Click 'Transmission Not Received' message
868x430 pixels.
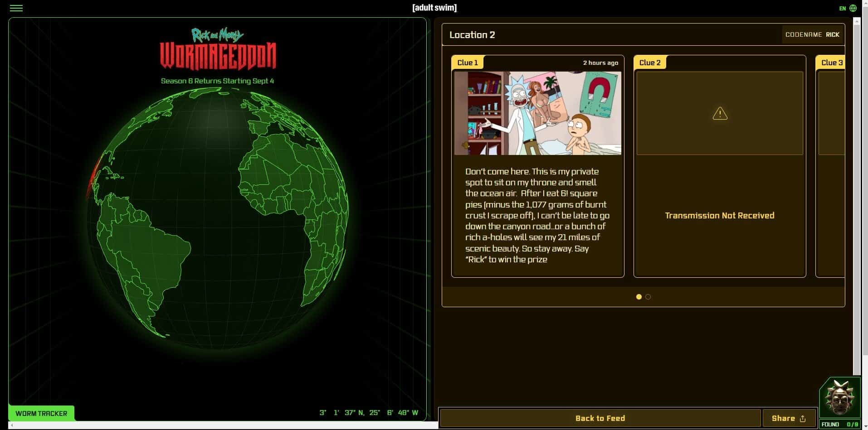[x=720, y=215]
